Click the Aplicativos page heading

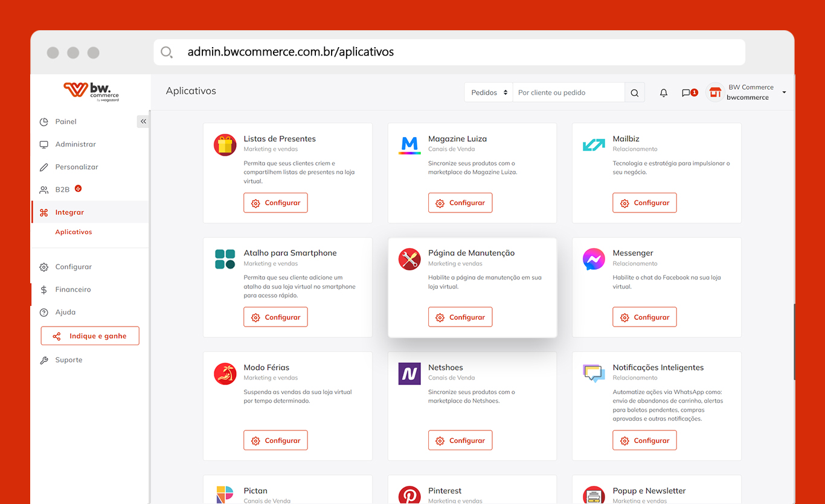191,91
